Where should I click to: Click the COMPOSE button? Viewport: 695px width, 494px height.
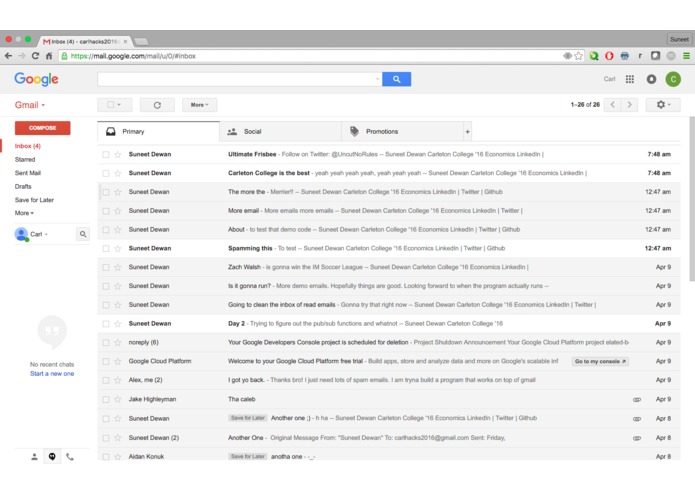coord(43,128)
